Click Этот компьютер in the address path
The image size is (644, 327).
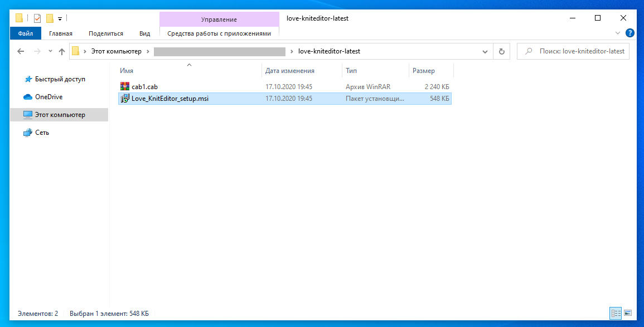(x=116, y=51)
